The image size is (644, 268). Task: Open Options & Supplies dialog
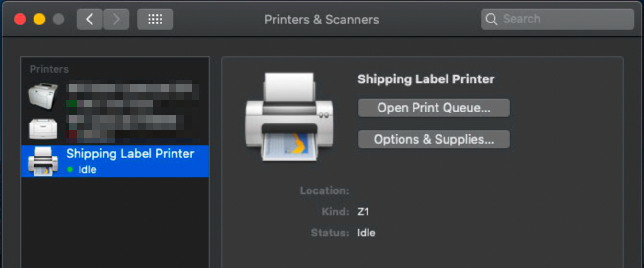434,139
